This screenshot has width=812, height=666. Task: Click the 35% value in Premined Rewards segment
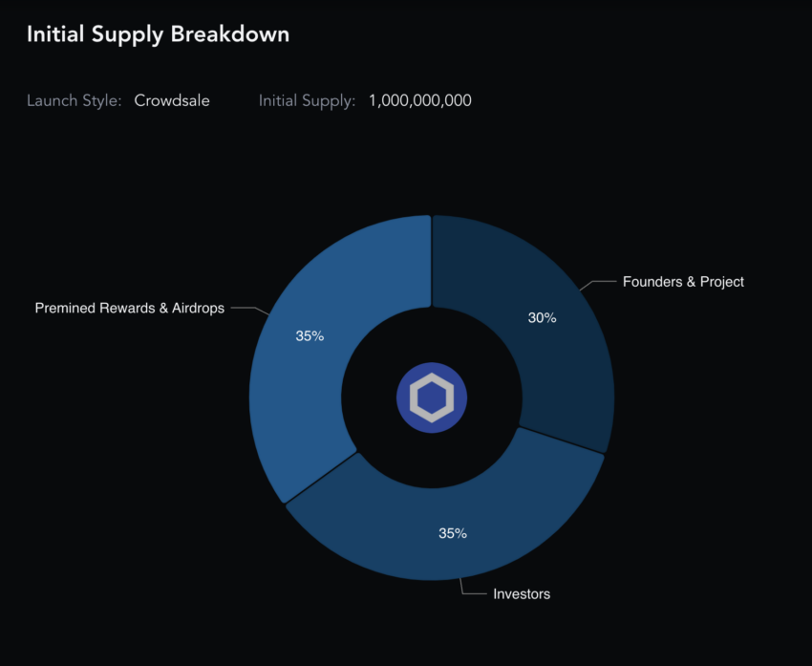click(x=310, y=336)
